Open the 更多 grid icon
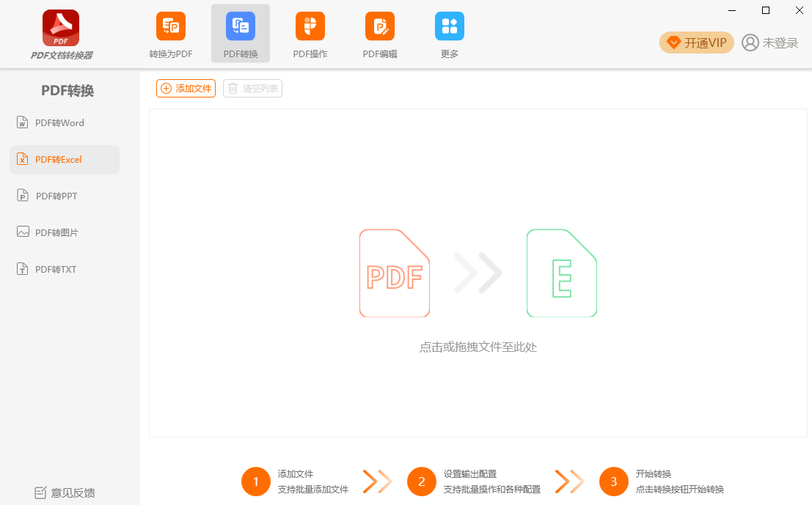The width and height of the screenshot is (812, 505). tap(450, 26)
